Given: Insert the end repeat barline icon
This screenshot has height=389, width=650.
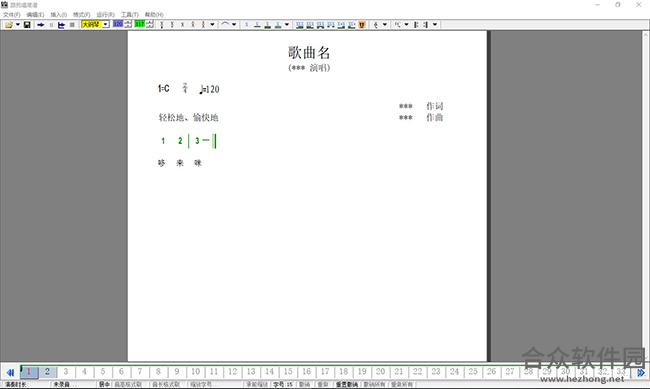Looking at the screenshot, I should pyautogui.click(x=426, y=25).
